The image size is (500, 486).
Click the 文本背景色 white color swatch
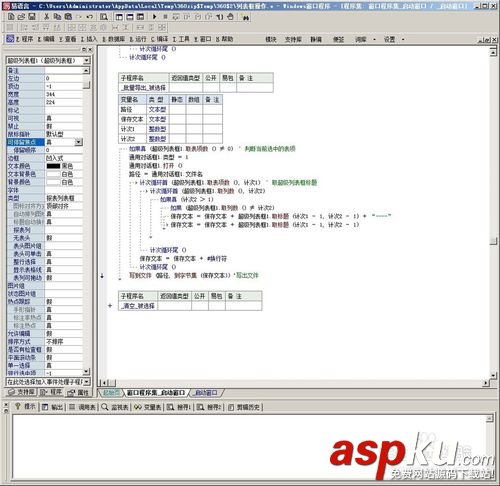tap(53, 174)
